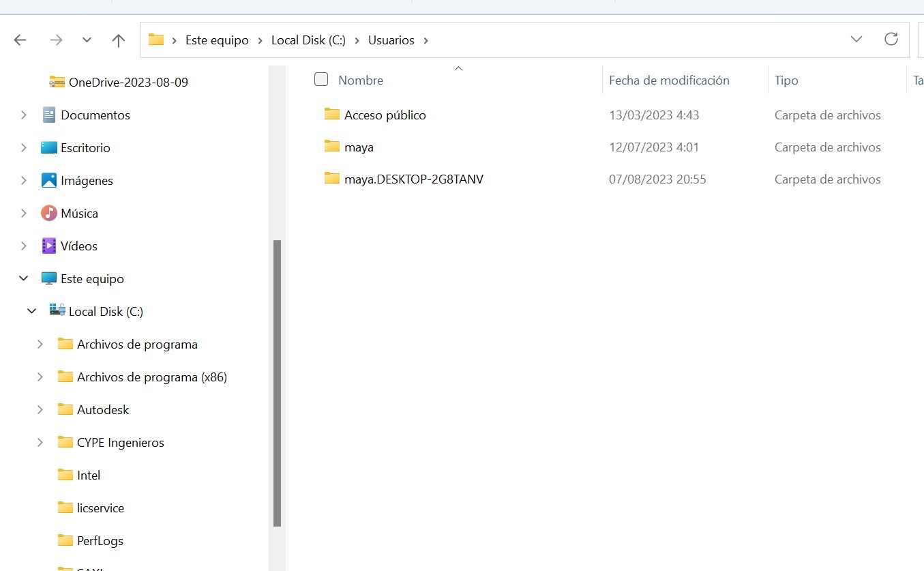Screen dimensions: 924x571
Task: Collapse the Este equipo tree node
Action: [24, 279]
